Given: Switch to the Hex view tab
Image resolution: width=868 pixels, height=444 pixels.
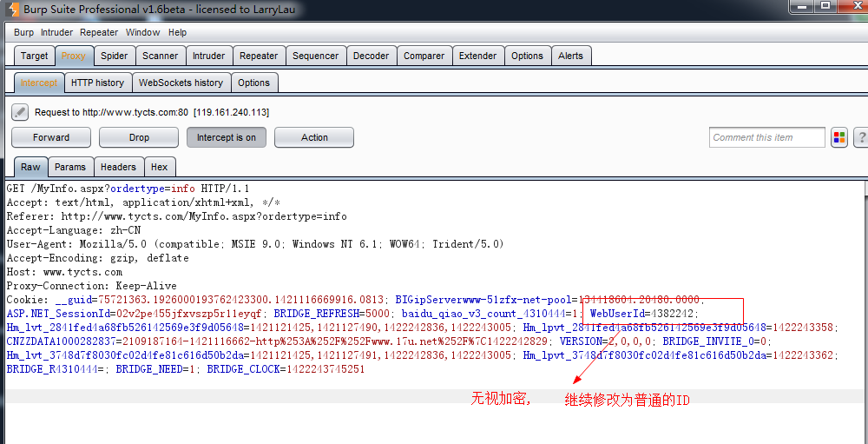Looking at the screenshot, I should (x=160, y=167).
